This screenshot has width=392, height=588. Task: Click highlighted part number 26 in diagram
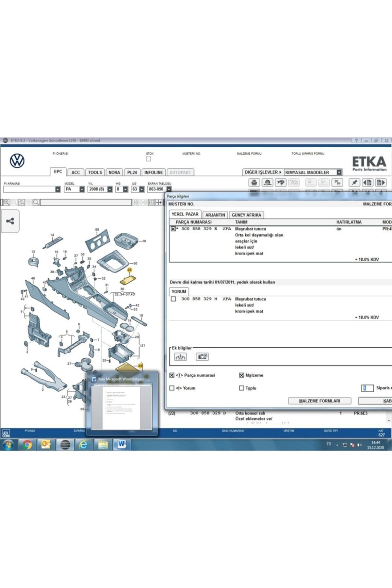coord(129,270)
